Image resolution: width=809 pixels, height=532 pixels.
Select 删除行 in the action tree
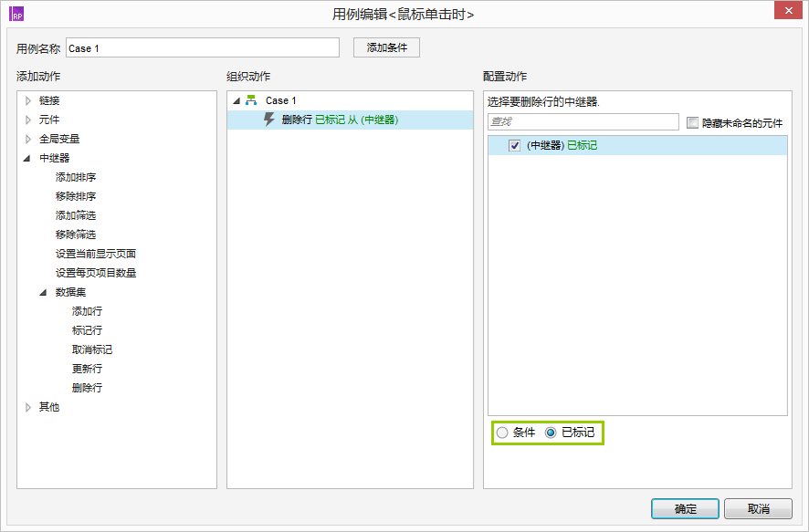tap(87, 388)
